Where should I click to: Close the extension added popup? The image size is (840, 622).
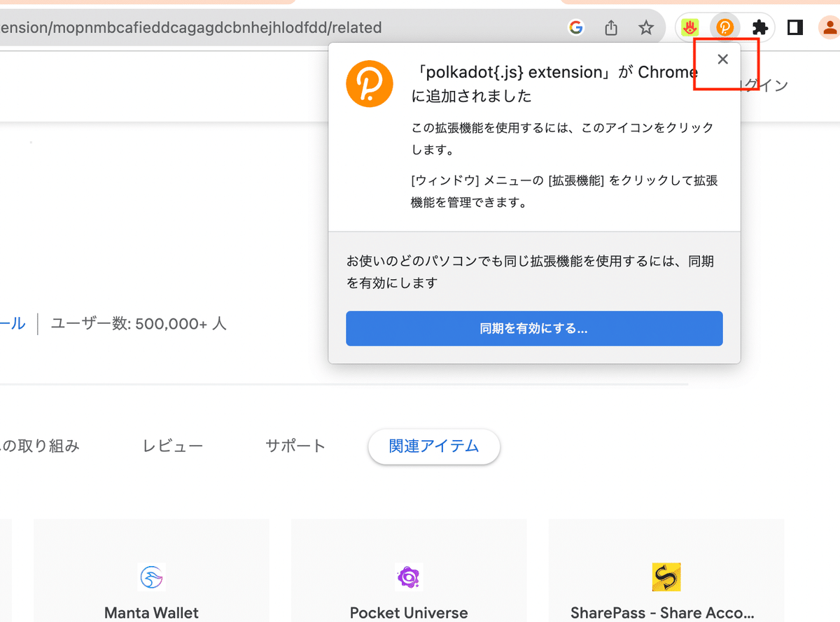(723, 59)
